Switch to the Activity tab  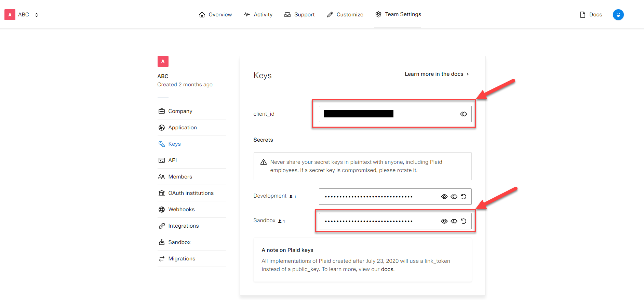tap(258, 15)
